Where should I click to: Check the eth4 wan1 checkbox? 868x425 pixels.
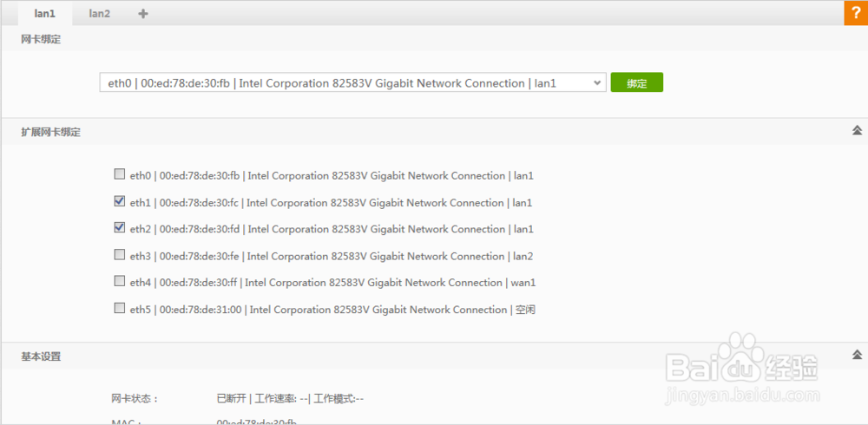point(119,281)
